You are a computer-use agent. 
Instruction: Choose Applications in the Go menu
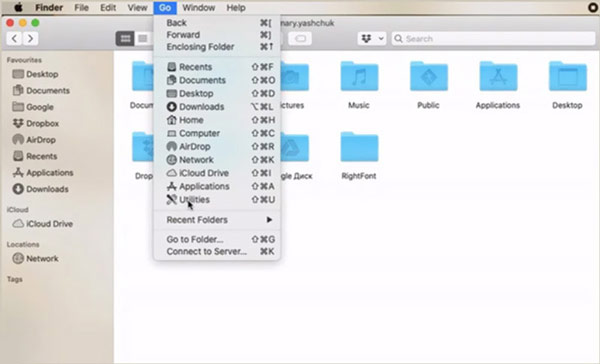[217, 186]
